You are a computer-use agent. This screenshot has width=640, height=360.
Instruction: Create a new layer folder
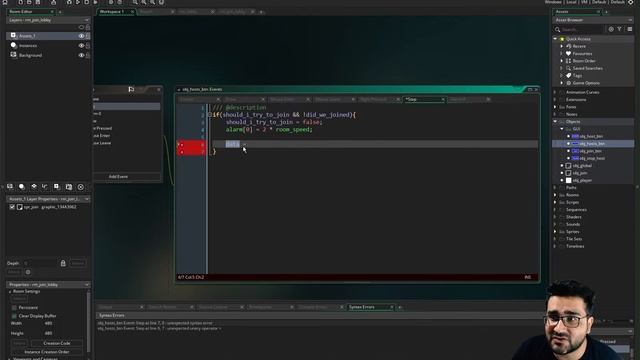click(69, 187)
